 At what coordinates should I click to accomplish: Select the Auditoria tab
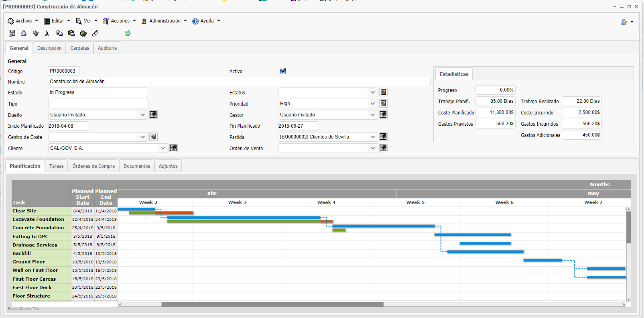pyautogui.click(x=107, y=48)
